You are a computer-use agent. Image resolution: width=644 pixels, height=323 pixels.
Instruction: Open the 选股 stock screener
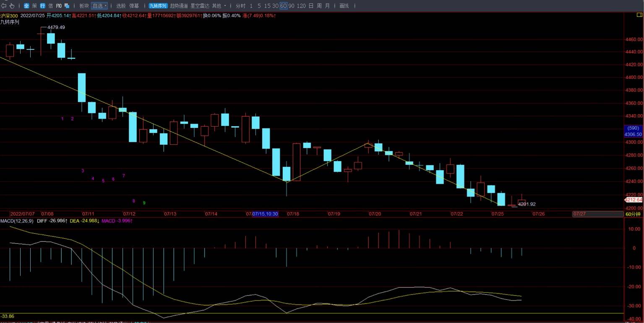[121, 6]
